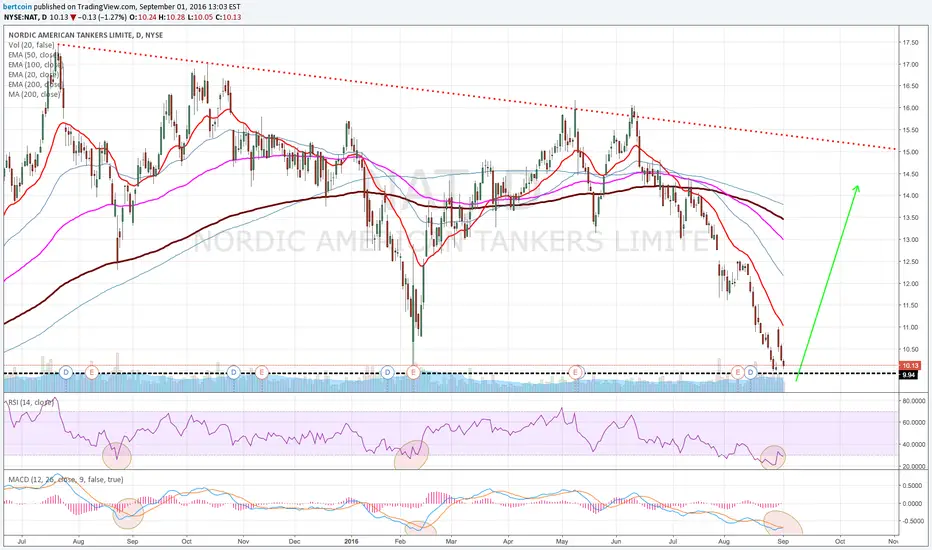Click the 2016 label on time axis
This screenshot has height=550, width=932.
tap(351, 542)
